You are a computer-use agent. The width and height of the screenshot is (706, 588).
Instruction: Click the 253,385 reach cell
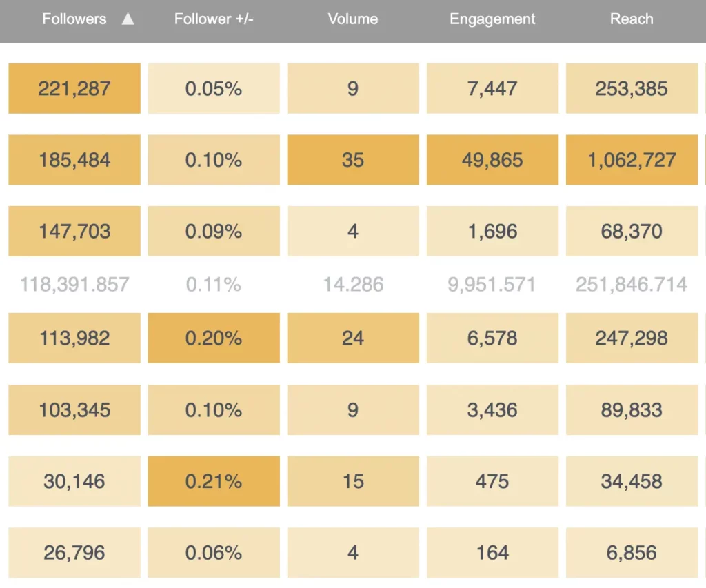click(632, 88)
